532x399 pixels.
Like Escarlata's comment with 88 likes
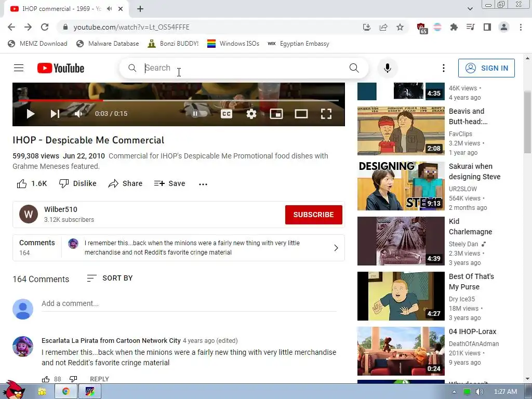(x=46, y=379)
